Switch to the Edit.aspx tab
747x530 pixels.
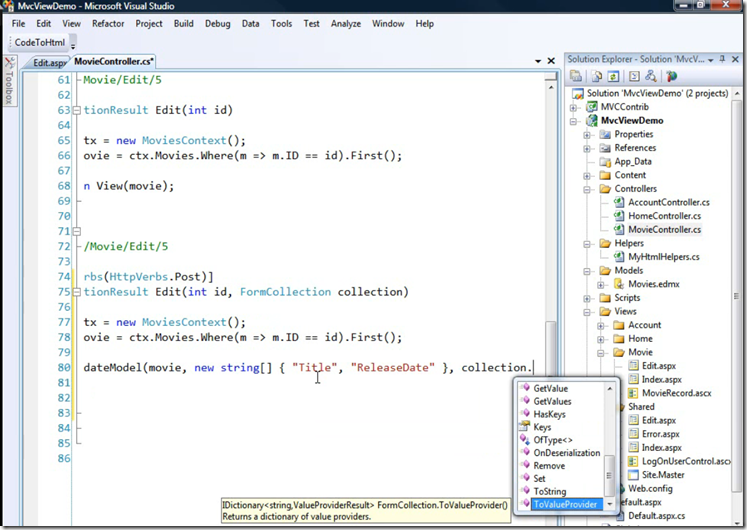point(49,63)
